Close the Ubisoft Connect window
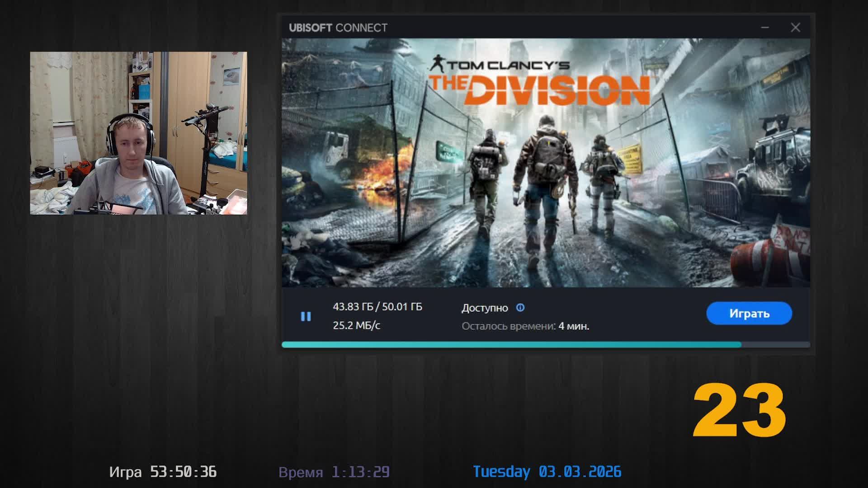 point(795,28)
